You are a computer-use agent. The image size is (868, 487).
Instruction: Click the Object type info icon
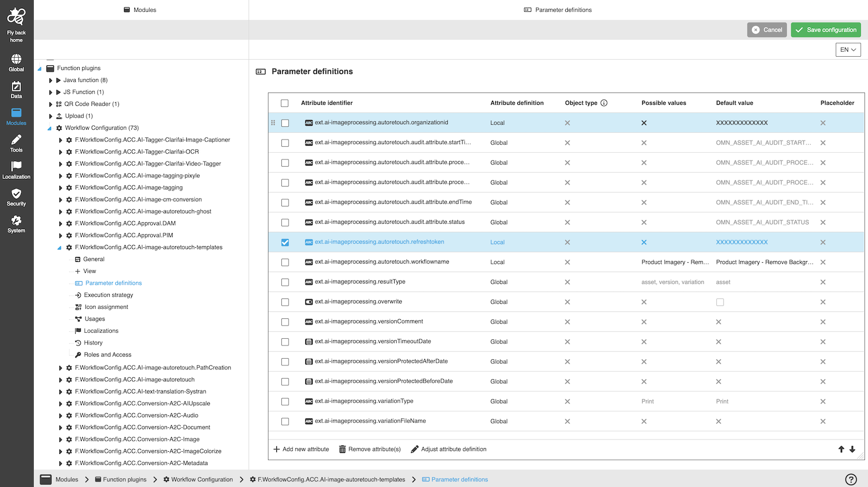point(604,103)
